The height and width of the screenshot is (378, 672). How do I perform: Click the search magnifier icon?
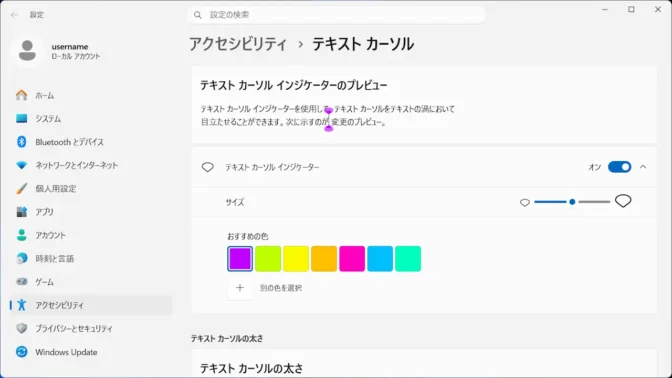[198, 15]
